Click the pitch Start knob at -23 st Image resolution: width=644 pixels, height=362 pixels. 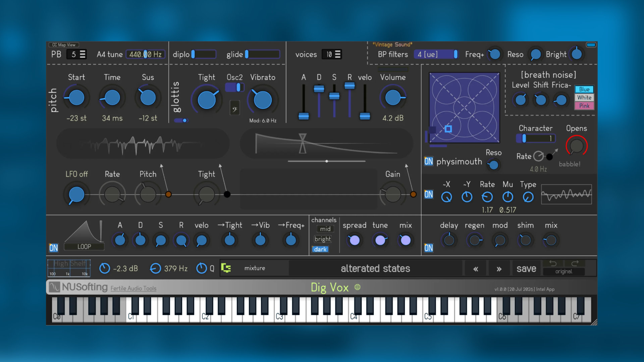click(76, 98)
